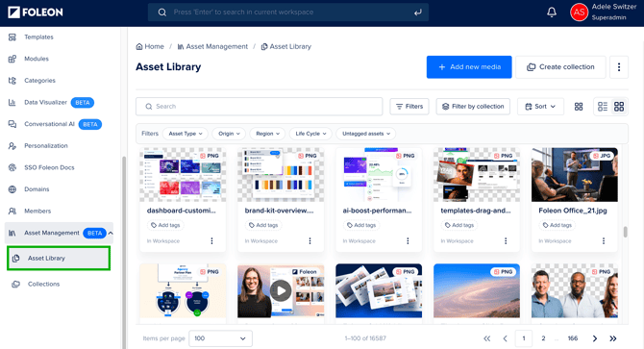
Task: Open the dashboard-customi... asset thumbnail
Action: 183,175
